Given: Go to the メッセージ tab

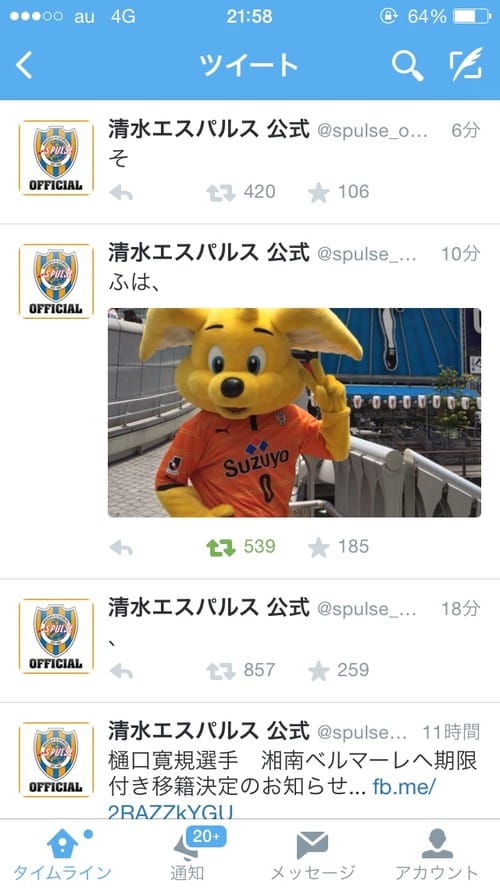Looking at the screenshot, I should point(313,855).
